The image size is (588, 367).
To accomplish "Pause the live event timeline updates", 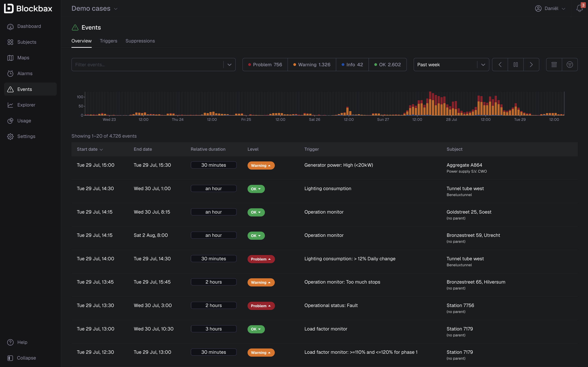I will (x=516, y=64).
